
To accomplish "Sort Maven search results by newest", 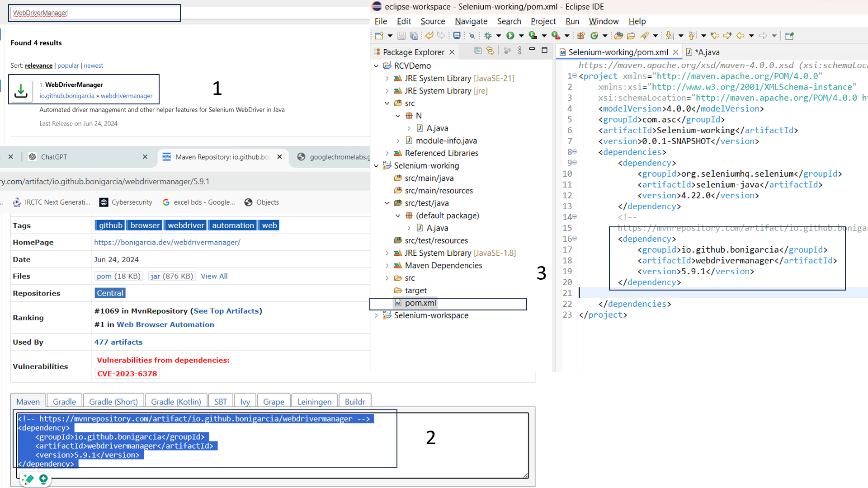I will [94, 66].
